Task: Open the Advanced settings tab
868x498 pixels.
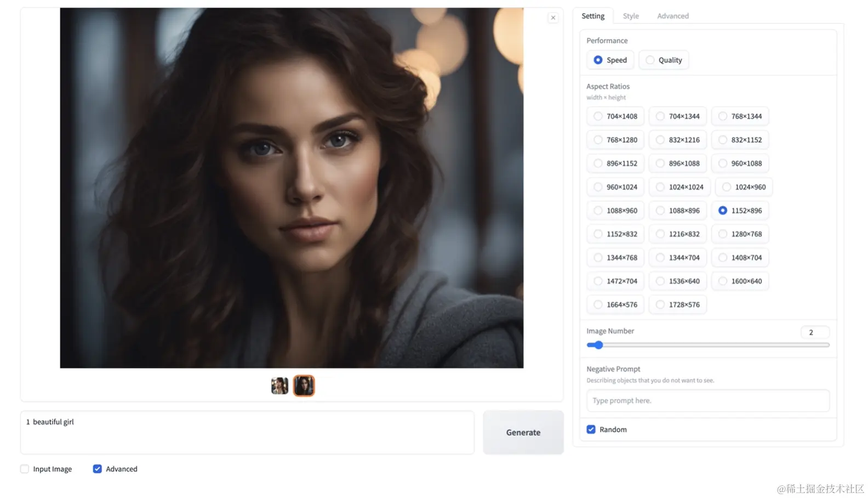Action: tap(672, 16)
